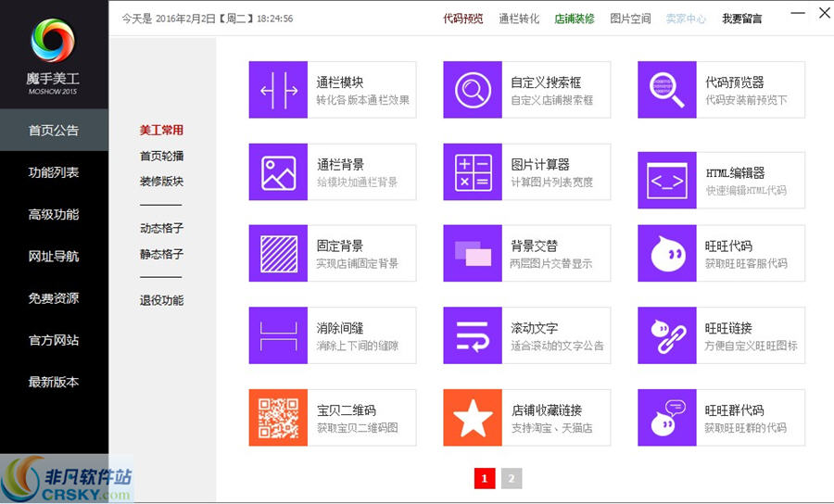
Task: Click the 自定义搜索框 magnifier icon
Action: (x=473, y=90)
